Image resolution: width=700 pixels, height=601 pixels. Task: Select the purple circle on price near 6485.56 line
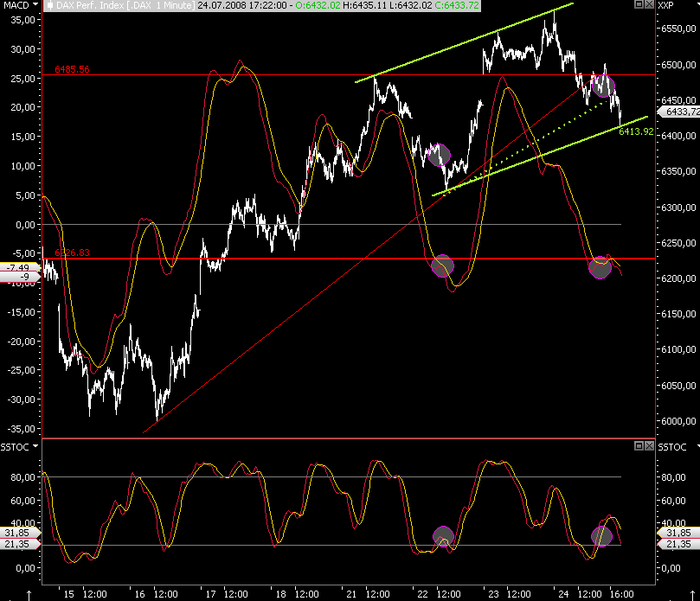(x=604, y=86)
